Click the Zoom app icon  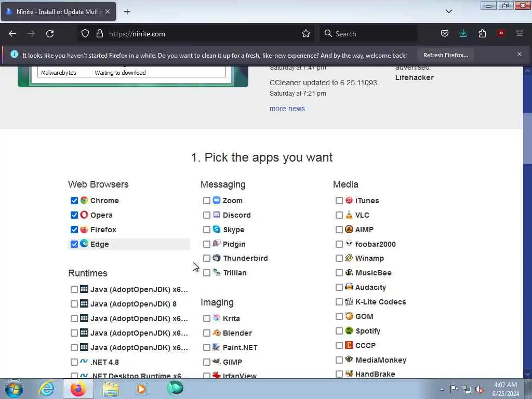point(217,200)
